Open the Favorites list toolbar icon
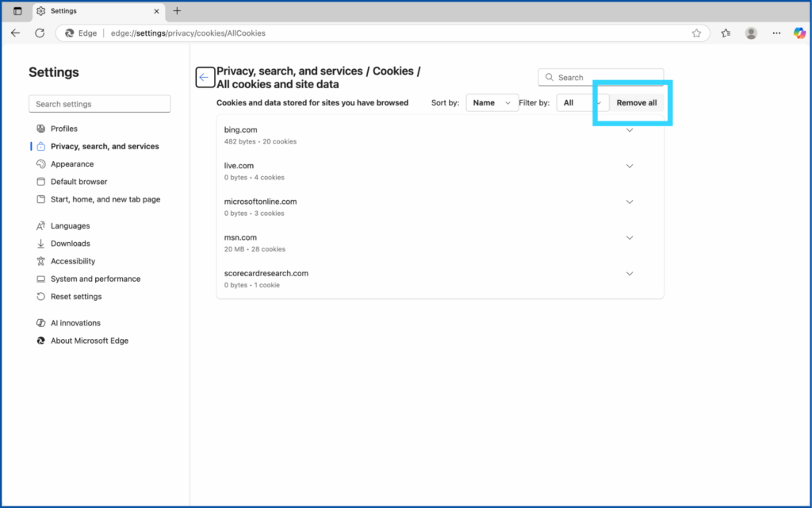 point(726,33)
